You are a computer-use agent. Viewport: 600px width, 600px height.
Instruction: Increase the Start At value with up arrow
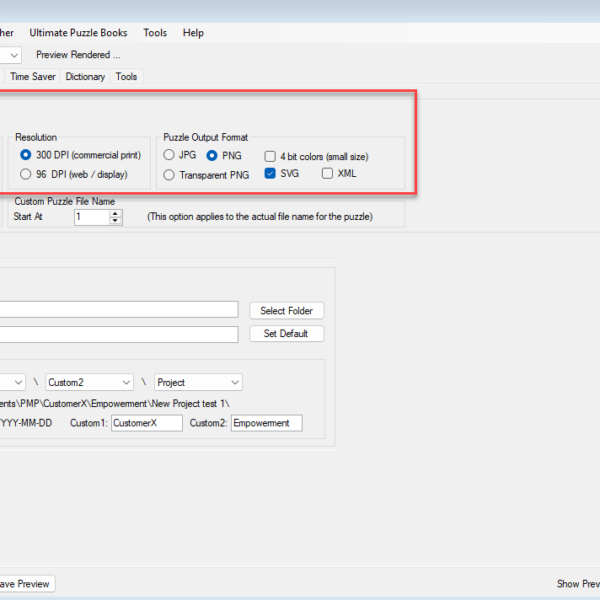tap(116, 213)
